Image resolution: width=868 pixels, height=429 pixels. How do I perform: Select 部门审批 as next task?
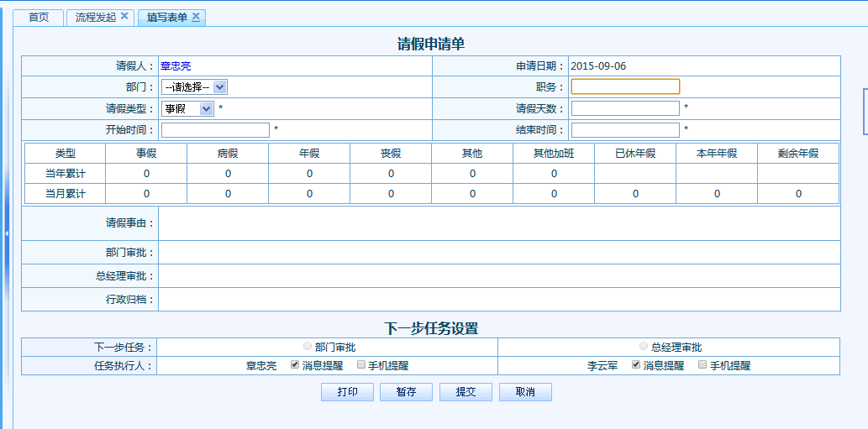tap(308, 346)
